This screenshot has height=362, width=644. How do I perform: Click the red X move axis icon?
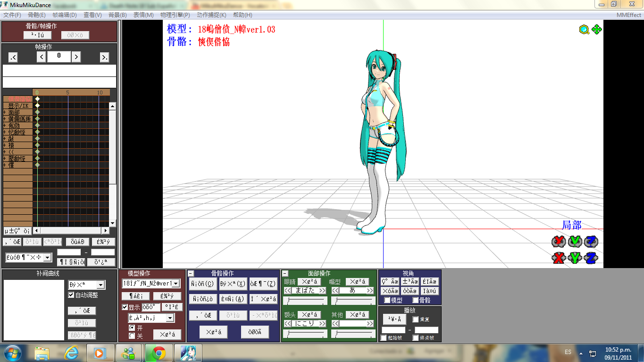559,258
